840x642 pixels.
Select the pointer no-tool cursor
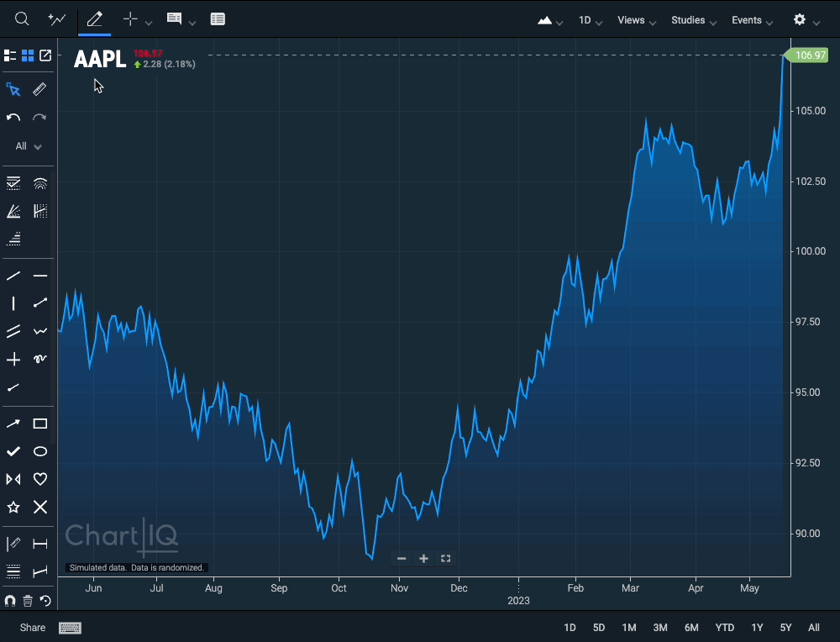click(13, 89)
